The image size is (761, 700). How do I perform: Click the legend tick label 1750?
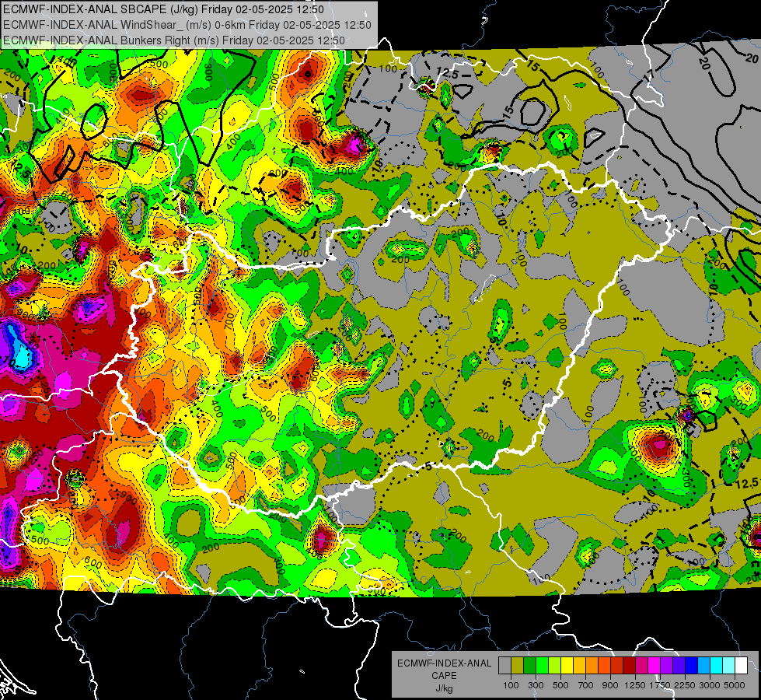tap(660, 685)
